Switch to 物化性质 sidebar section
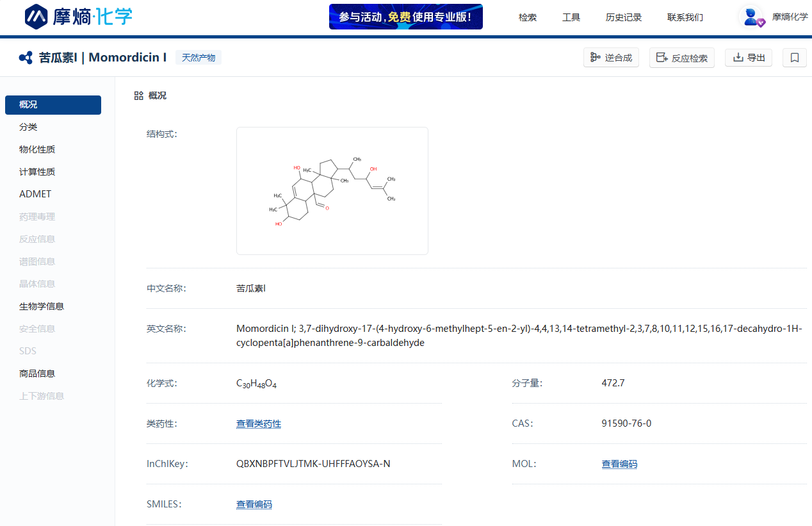The width and height of the screenshot is (812, 526). coord(37,149)
